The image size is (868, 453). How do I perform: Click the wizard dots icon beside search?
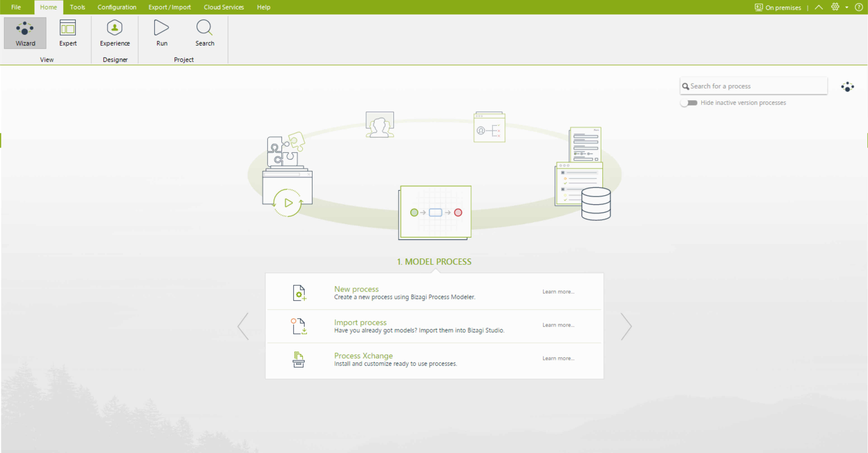[847, 87]
